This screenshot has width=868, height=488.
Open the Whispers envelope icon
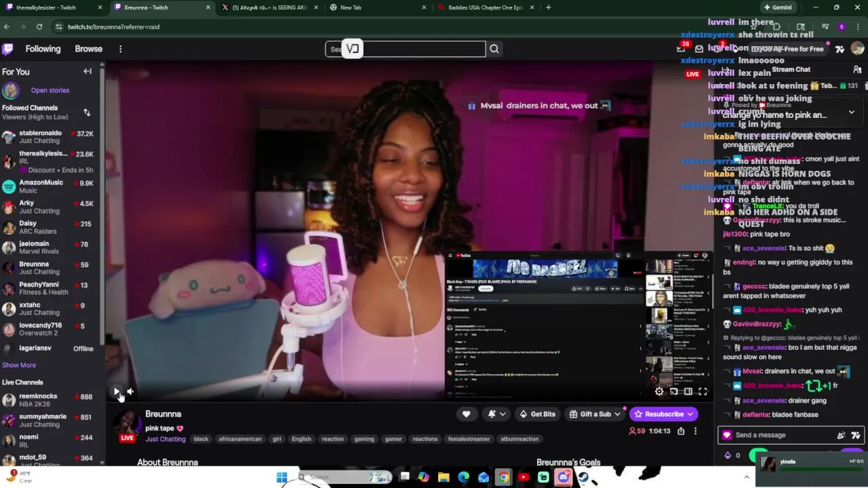click(699, 49)
